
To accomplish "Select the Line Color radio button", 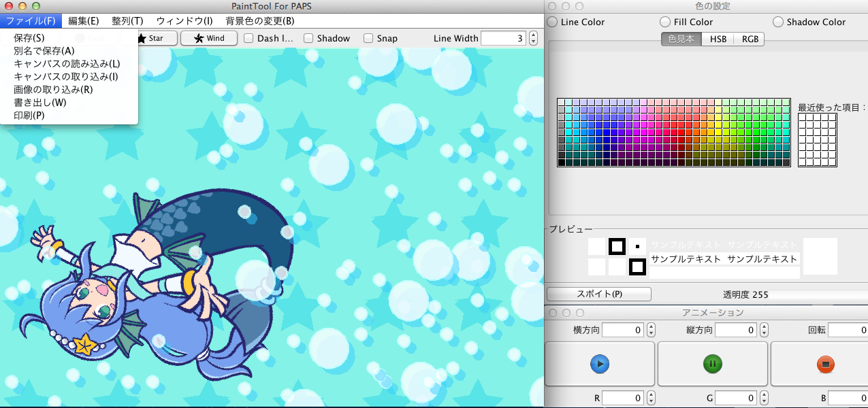I will [552, 22].
